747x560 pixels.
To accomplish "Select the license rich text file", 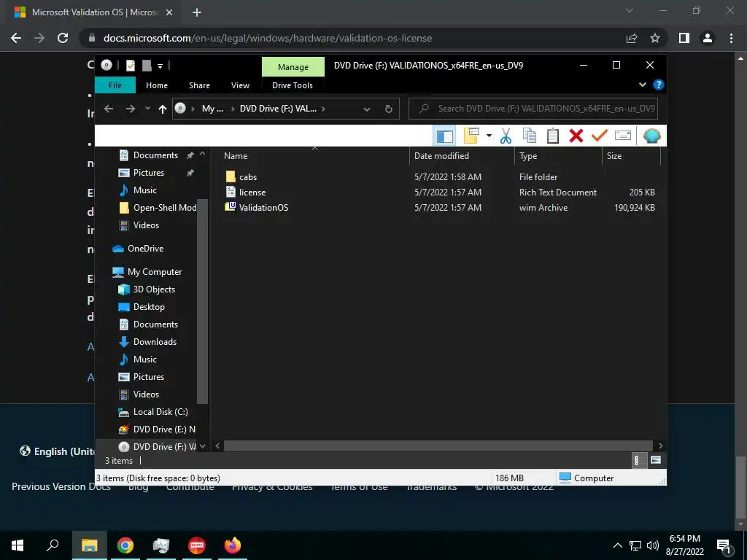I will pos(252,192).
